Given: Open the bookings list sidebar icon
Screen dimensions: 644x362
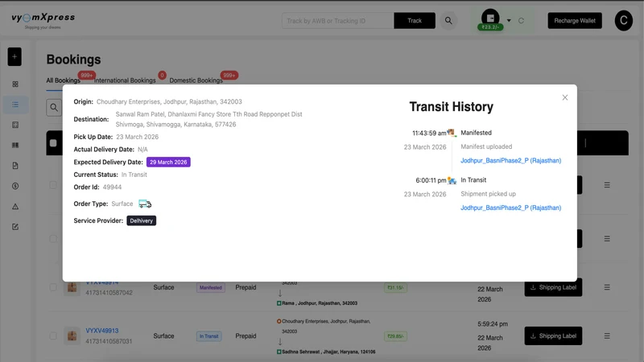Looking at the screenshot, I should point(15,105).
